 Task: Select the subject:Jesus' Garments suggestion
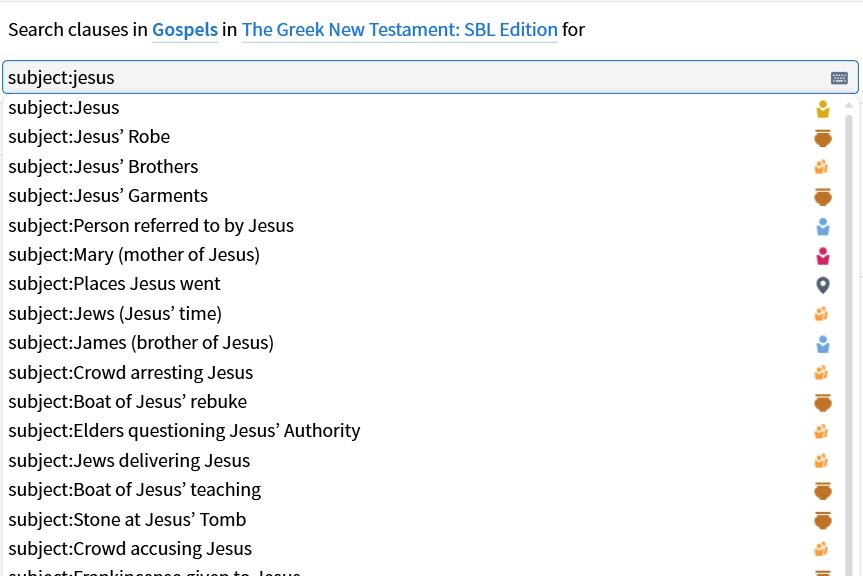(x=418, y=196)
